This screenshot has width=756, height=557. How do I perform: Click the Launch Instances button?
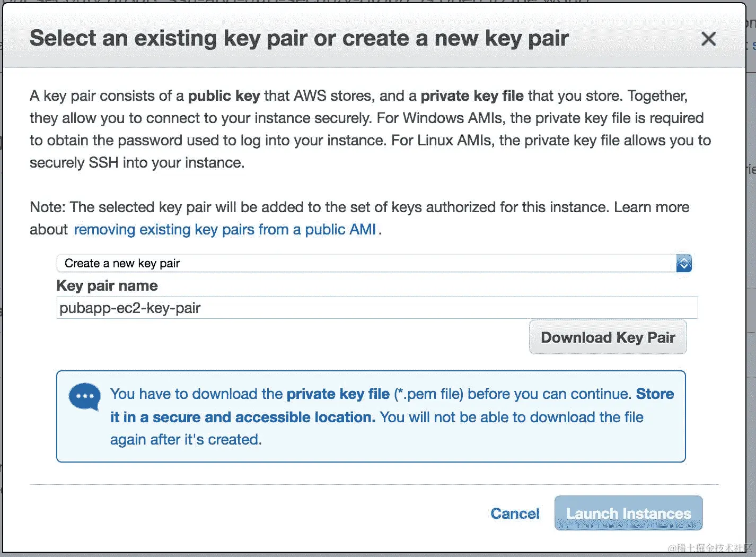click(628, 513)
